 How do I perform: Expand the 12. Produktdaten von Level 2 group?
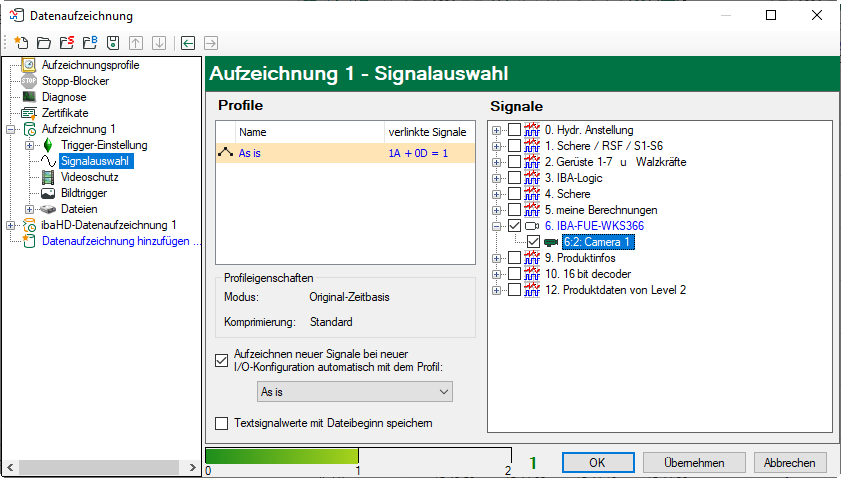click(x=497, y=290)
